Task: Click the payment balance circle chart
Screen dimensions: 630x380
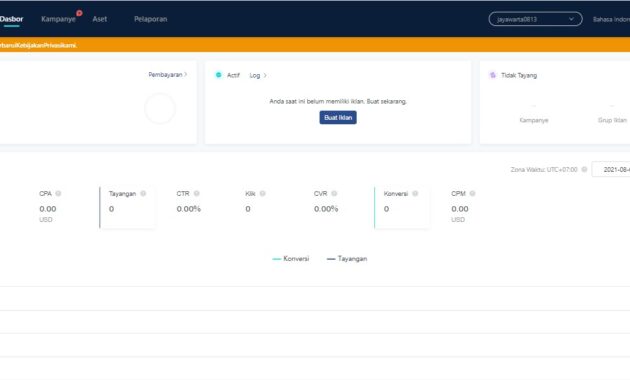Action: [160, 108]
